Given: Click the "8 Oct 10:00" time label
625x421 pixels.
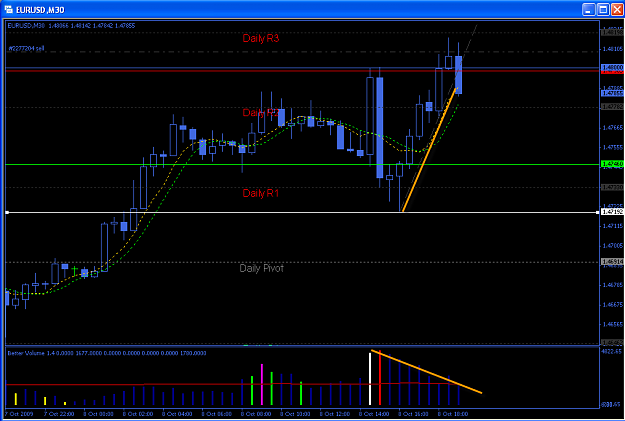Looking at the screenshot, I should point(295,414).
